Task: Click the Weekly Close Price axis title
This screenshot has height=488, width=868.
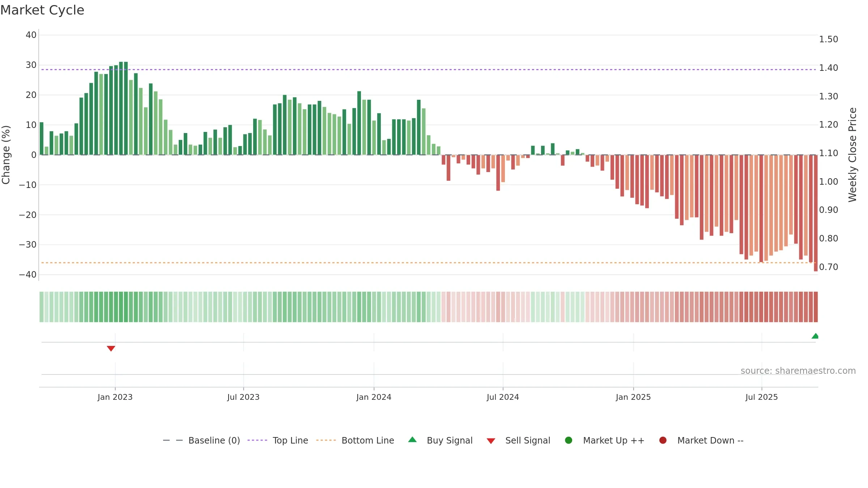Action: click(852, 155)
